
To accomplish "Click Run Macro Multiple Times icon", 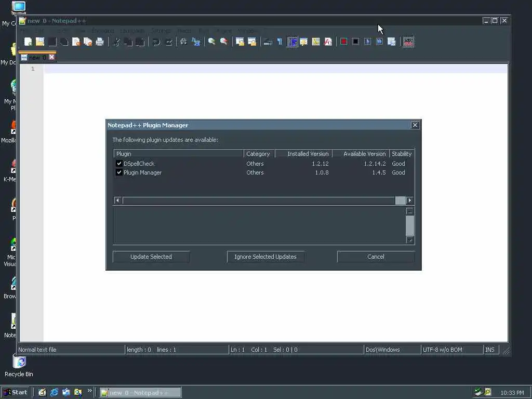I will coord(379,42).
